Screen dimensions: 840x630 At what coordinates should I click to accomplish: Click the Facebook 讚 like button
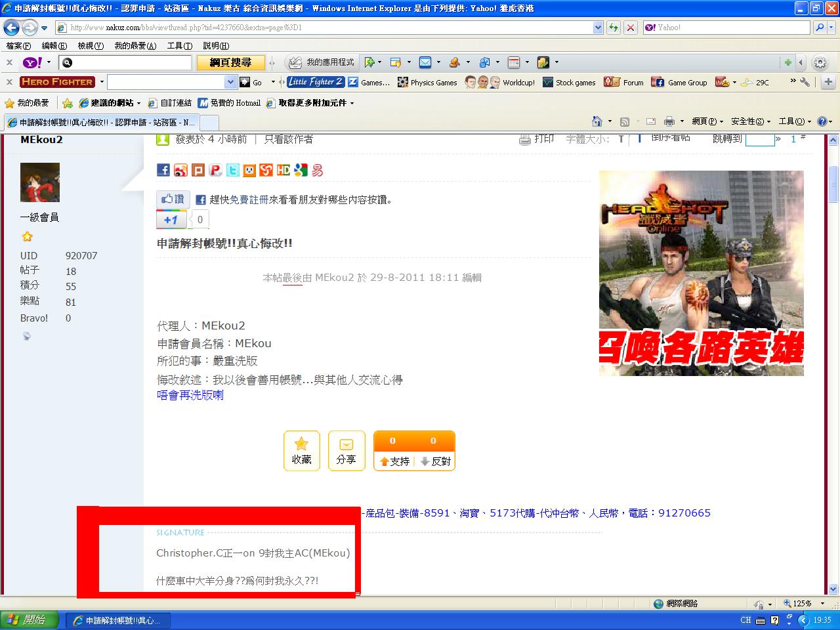pyautogui.click(x=173, y=199)
